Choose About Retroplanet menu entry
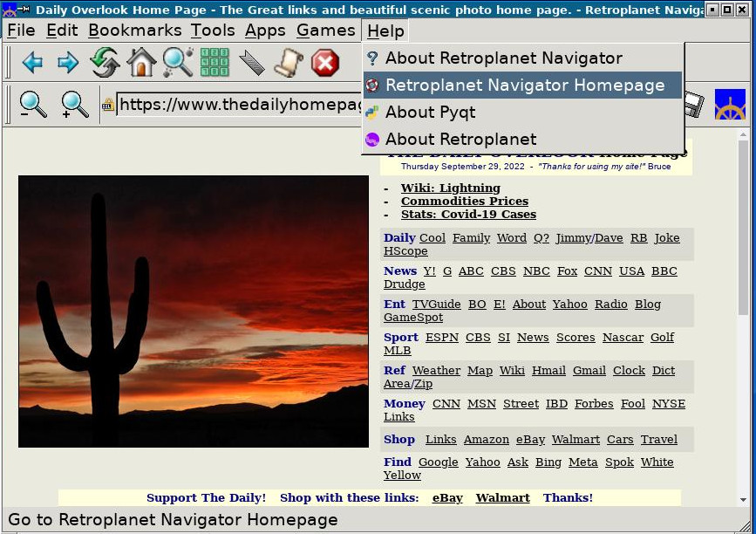The height and width of the screenshot is (534, 756). click(x=522, y=140)
